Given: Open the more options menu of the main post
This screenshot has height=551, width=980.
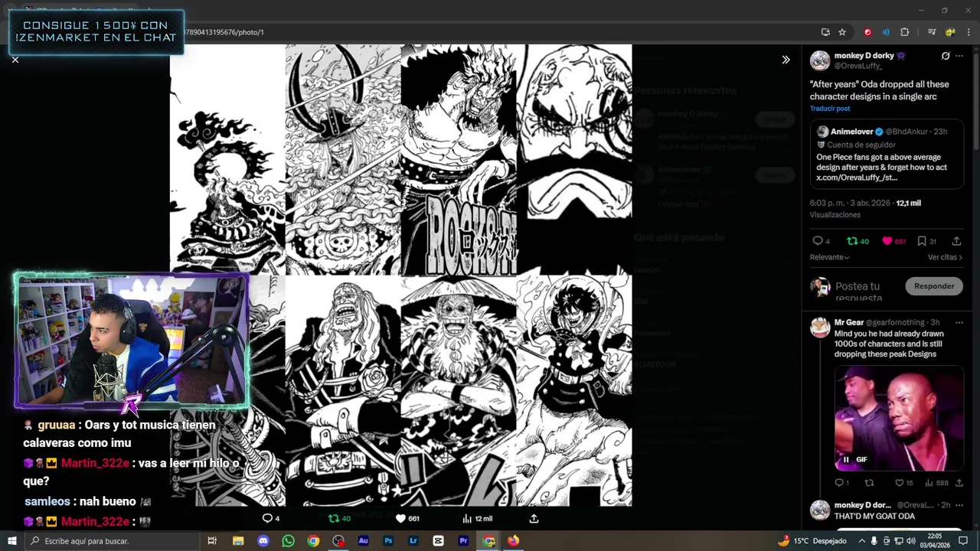Looking at the screenshot, I should [959, 56].
